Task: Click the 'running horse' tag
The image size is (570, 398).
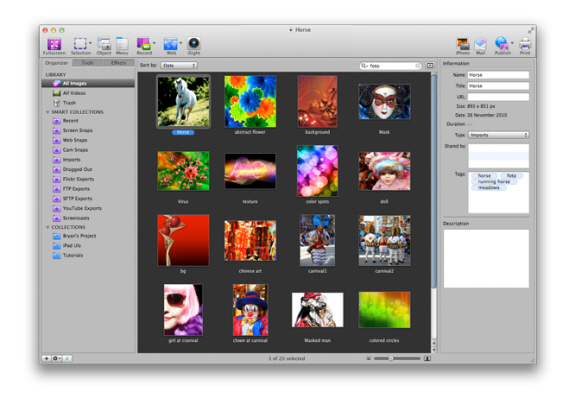Action: point(494,182)
